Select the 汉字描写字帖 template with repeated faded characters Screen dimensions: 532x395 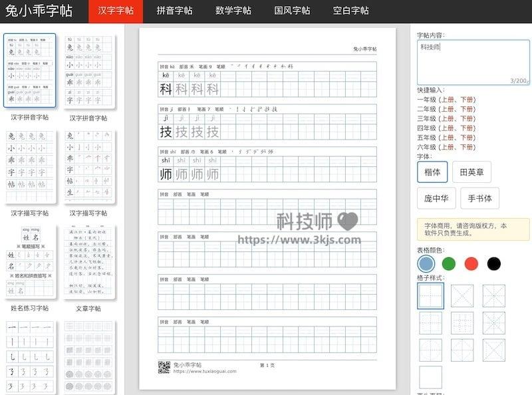coord(30,166)
